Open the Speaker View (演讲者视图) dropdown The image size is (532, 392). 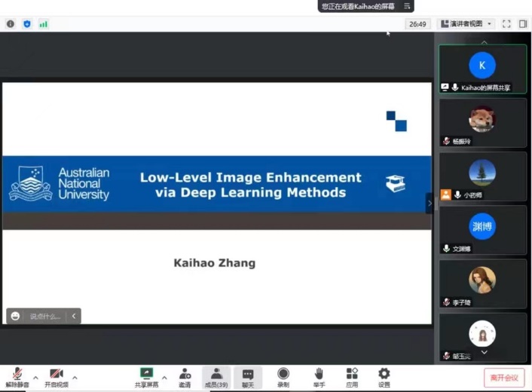click(x=466, y=24)
